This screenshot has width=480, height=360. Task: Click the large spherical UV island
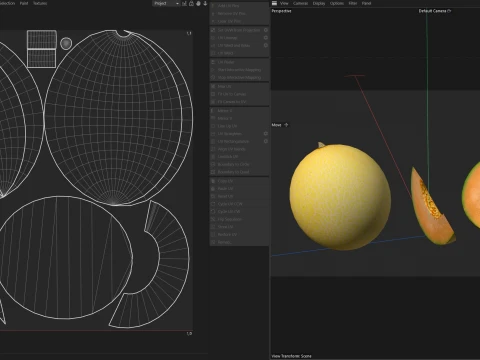118,117
